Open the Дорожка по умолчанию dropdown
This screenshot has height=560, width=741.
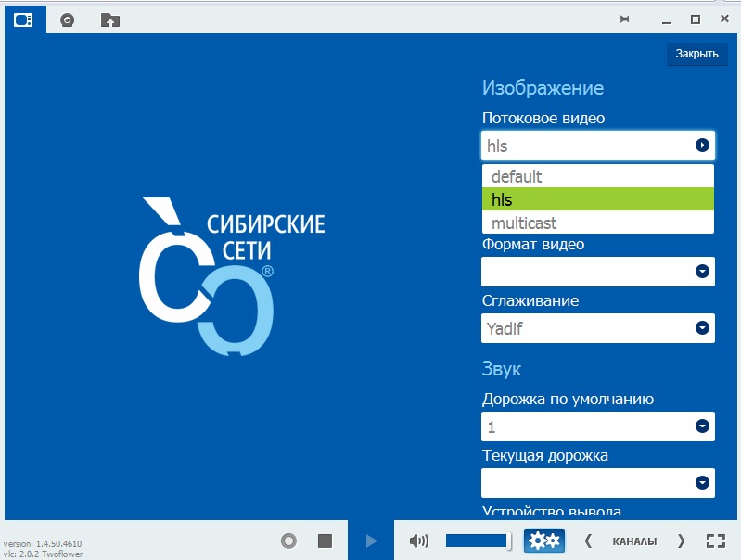tap(598, 426)
